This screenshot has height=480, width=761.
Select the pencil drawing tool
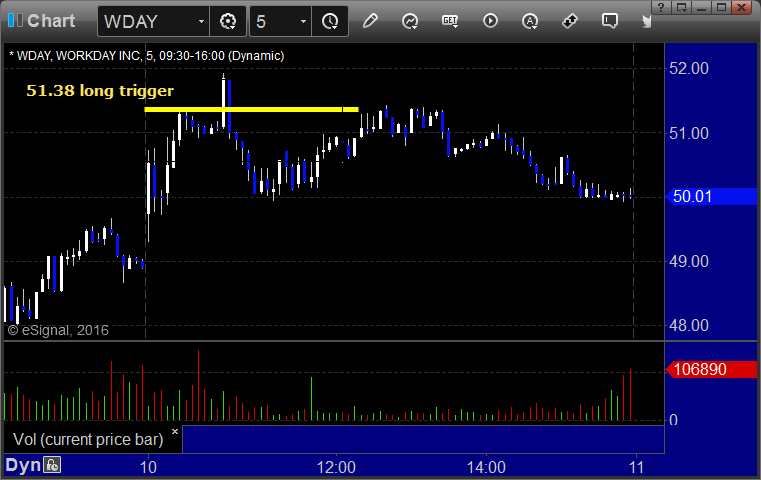click(x=370, y=21)
